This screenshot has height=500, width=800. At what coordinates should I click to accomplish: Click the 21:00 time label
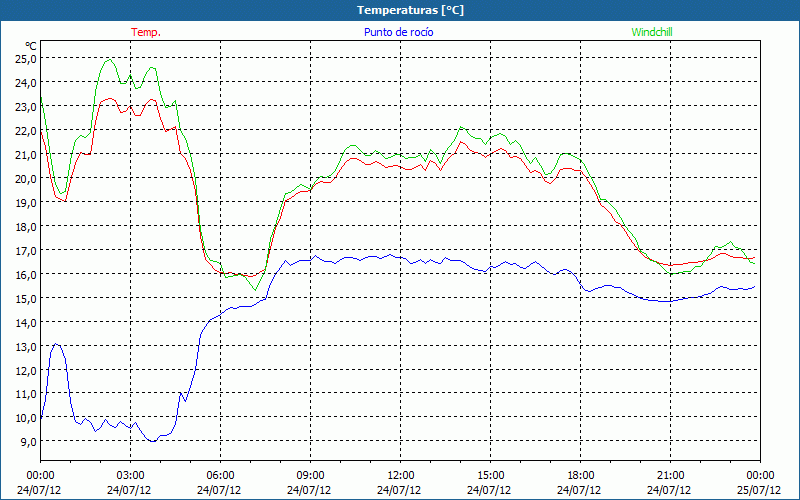670,476
